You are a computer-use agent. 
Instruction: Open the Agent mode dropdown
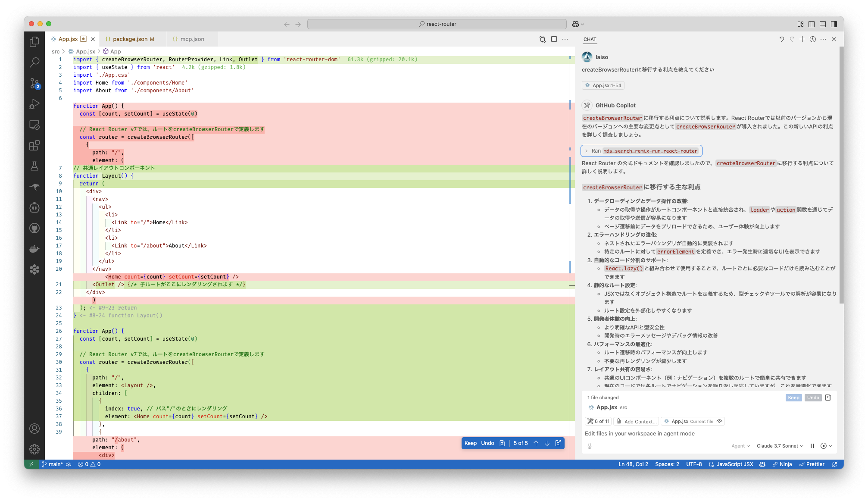[x=740, y=446]
